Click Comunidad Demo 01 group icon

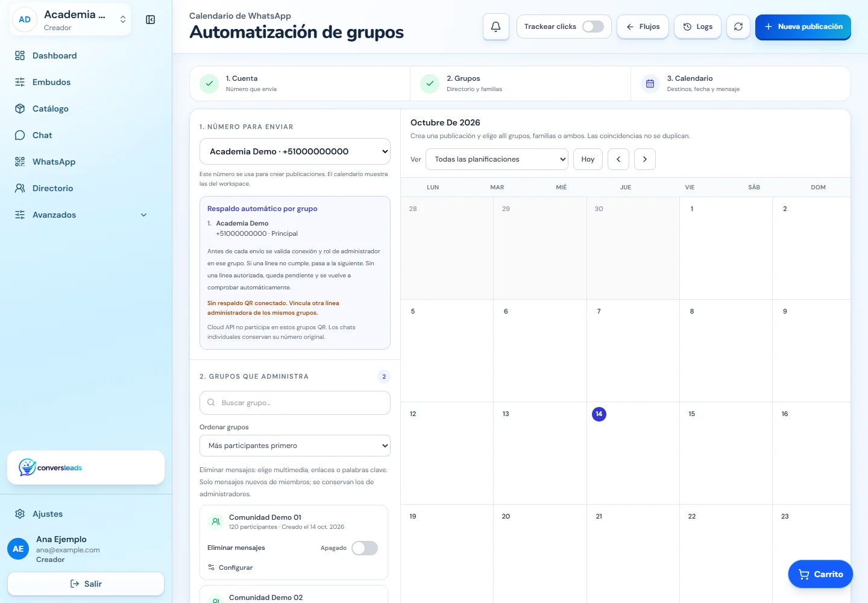pos(216,522)
